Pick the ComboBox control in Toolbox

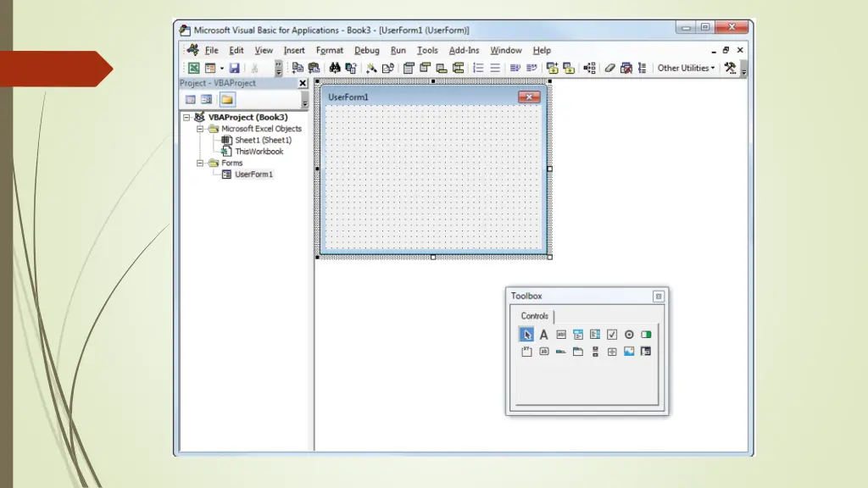pos(578,334)
